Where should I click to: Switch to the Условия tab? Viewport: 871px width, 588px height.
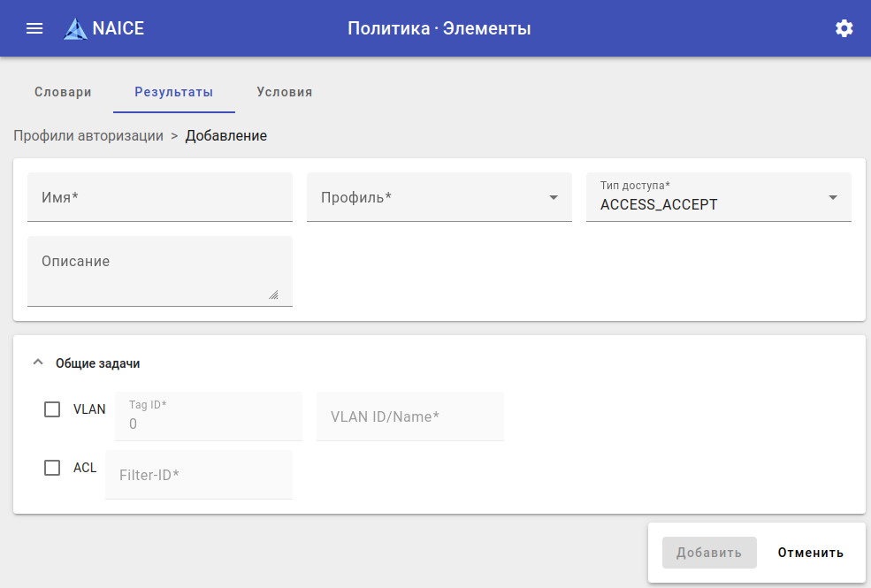click(x=284, y=92)
